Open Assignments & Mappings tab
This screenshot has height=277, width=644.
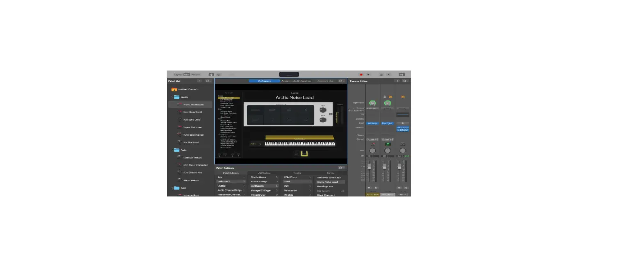pyautogui.click(x=296, y=81)
